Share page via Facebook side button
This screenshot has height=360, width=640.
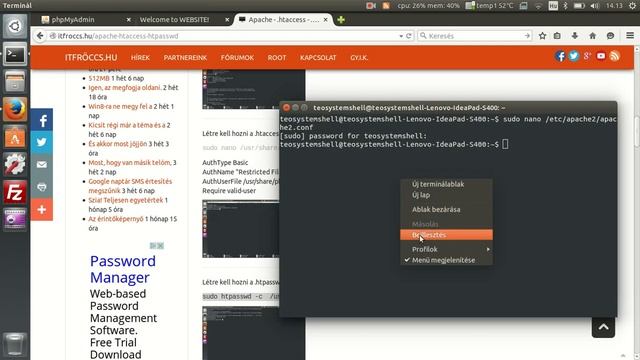tap(42, 120)
